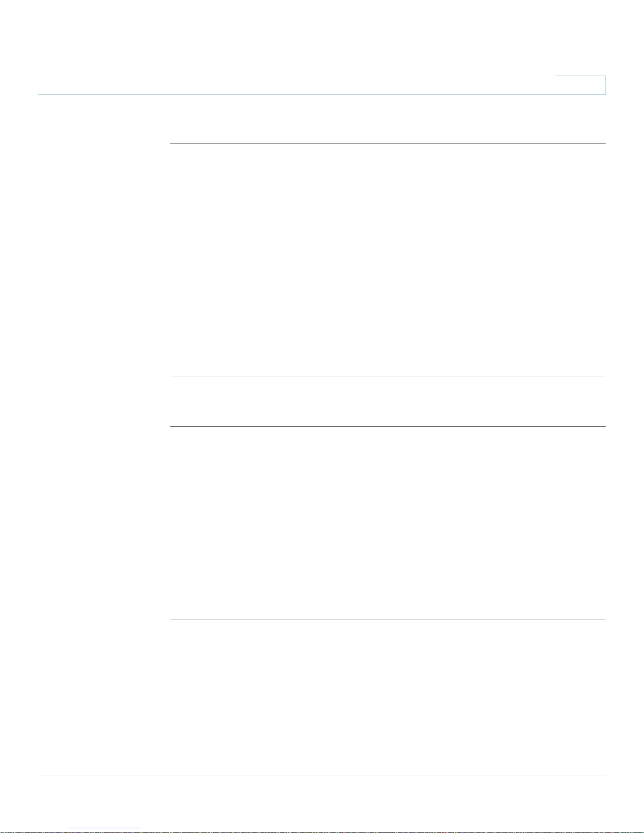Screen dimensions: 644x833
Task: Click the gray footer separator line
Action: 322,776
